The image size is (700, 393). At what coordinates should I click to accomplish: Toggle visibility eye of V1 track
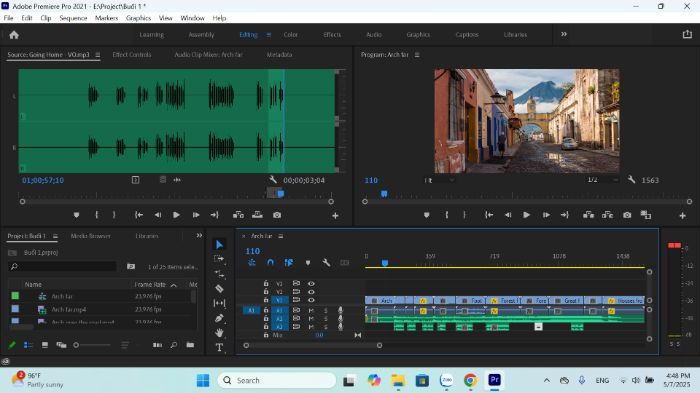(x=311, y=300)
